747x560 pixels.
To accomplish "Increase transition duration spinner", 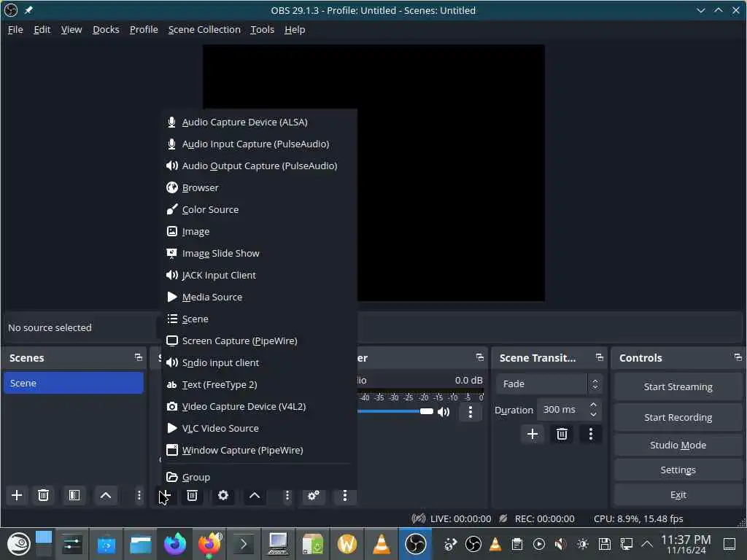I will click(x=593, y=405).
